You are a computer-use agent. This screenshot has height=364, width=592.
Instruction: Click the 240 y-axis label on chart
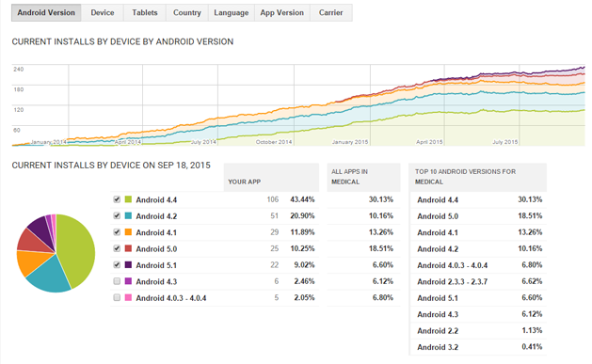click(19, 69)
